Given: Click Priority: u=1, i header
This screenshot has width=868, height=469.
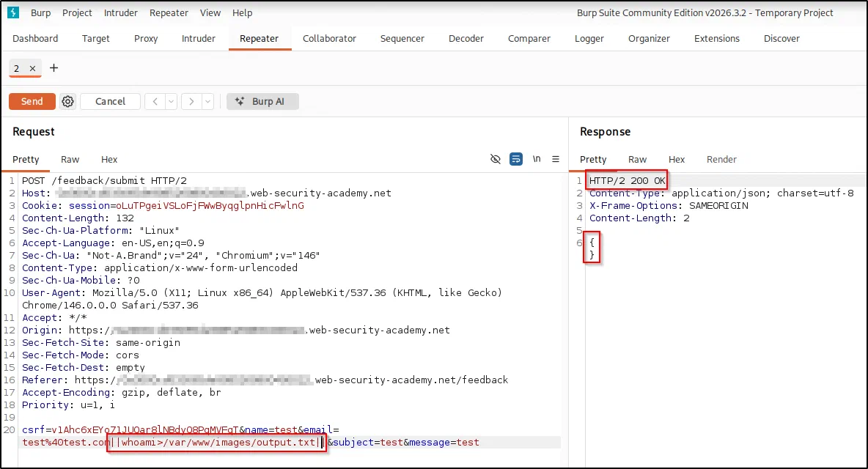Looking at the screenshot, I should (x=69, y=405).
